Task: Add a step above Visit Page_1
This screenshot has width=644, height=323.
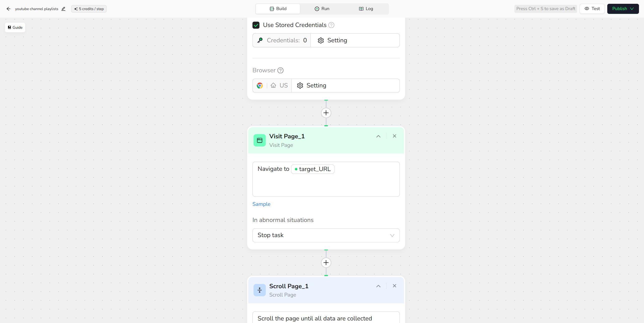Action: (x=326, y=113)
